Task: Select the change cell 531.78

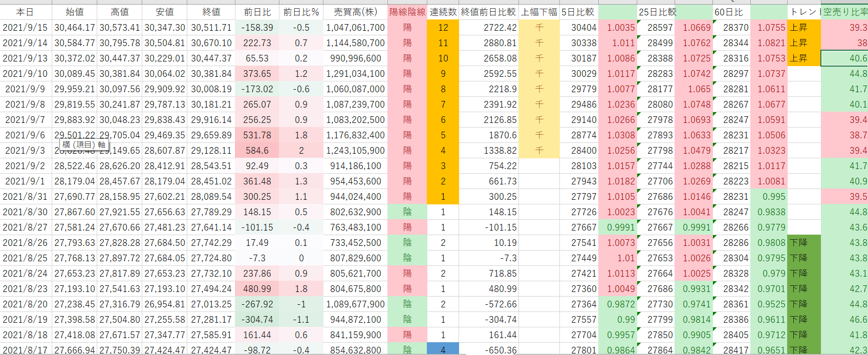Action: pyautogui.click(x=257, y=135)
